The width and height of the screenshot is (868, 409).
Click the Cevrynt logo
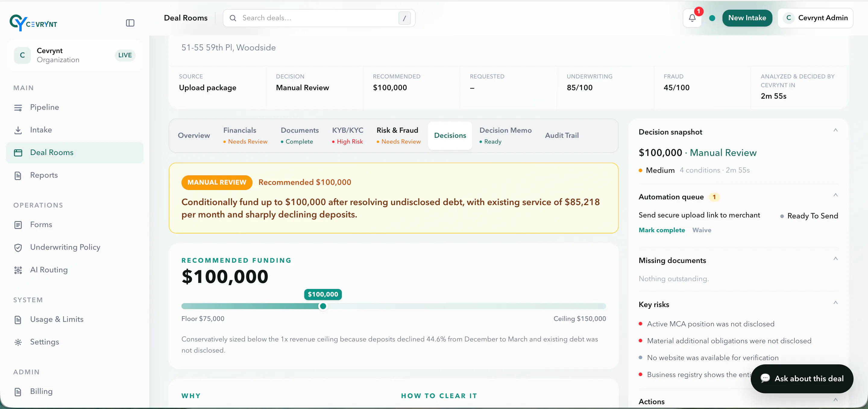click(33, 23)
